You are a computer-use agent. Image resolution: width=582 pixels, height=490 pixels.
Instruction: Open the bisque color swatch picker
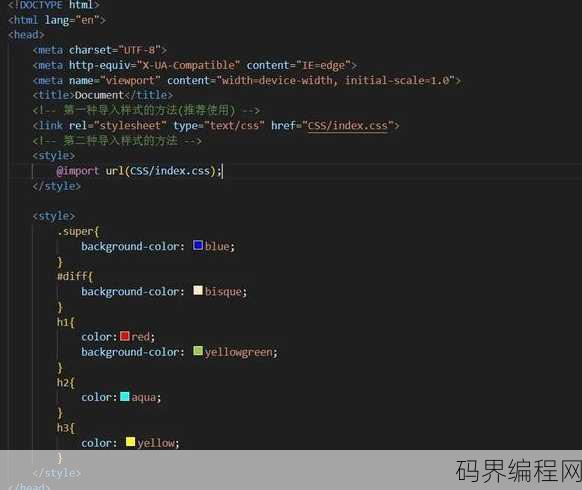pos(198,290)
